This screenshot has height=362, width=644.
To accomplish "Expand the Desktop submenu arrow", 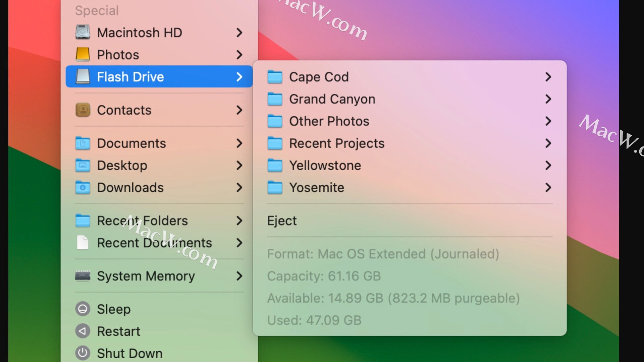I will pos(239,165).
